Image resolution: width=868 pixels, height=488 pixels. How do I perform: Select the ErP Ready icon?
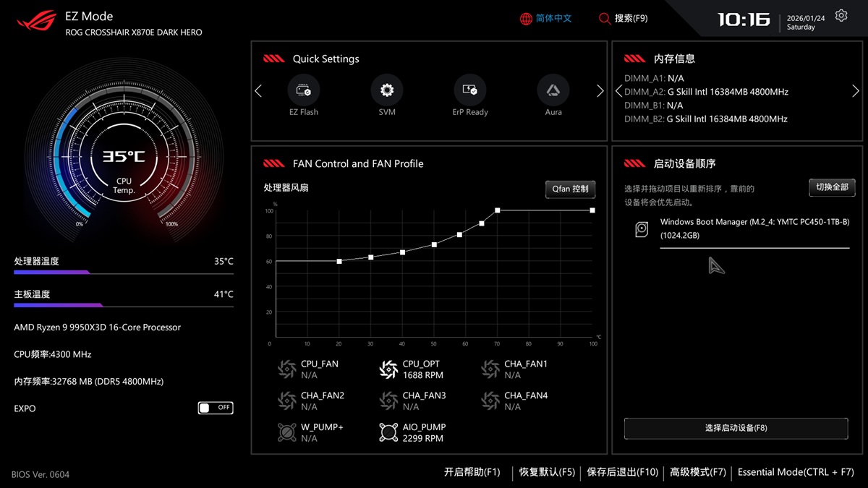(470, 90)
